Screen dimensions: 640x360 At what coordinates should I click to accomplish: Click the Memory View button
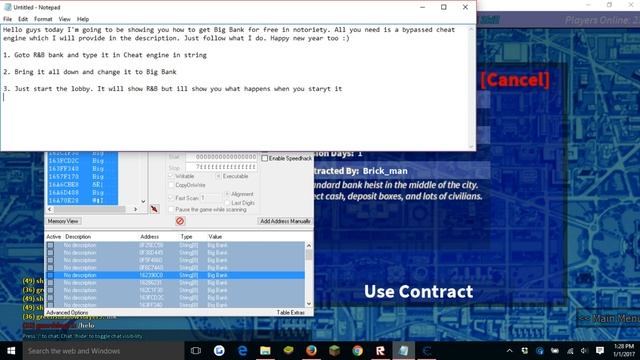[x=63, y=221]
